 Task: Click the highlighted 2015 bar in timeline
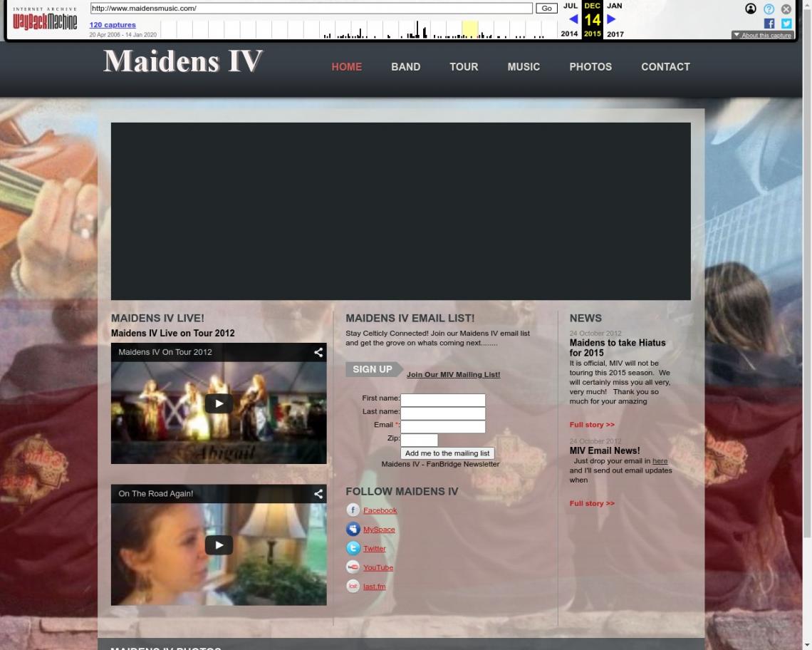coord(469,29)
